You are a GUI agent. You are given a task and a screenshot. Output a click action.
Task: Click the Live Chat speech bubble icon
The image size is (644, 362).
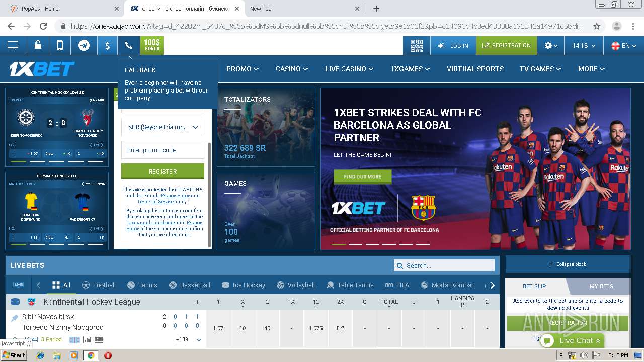coord(547,341)
